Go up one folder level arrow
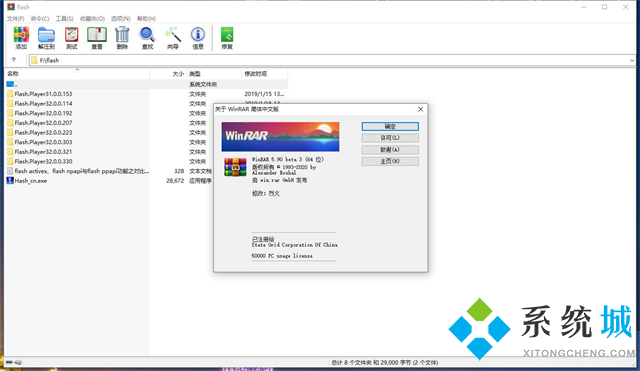This screenshot has height=371, width=640. (x=14, y=60)
